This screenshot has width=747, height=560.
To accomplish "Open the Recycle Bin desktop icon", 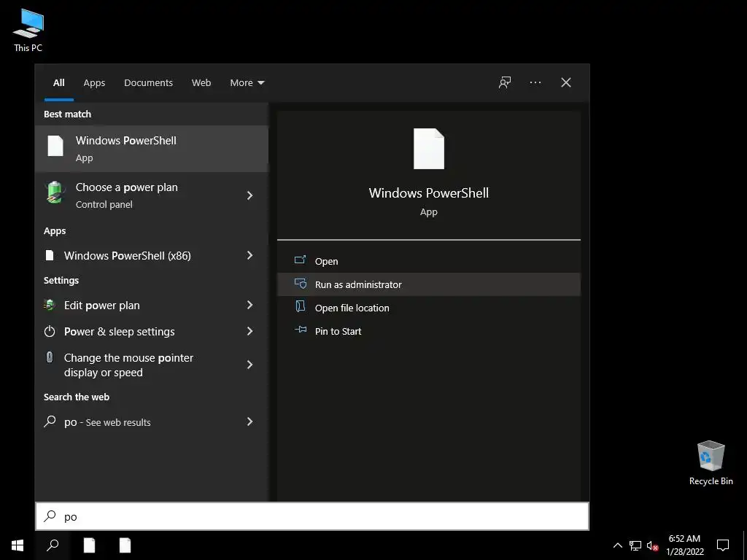I will 711,463.
